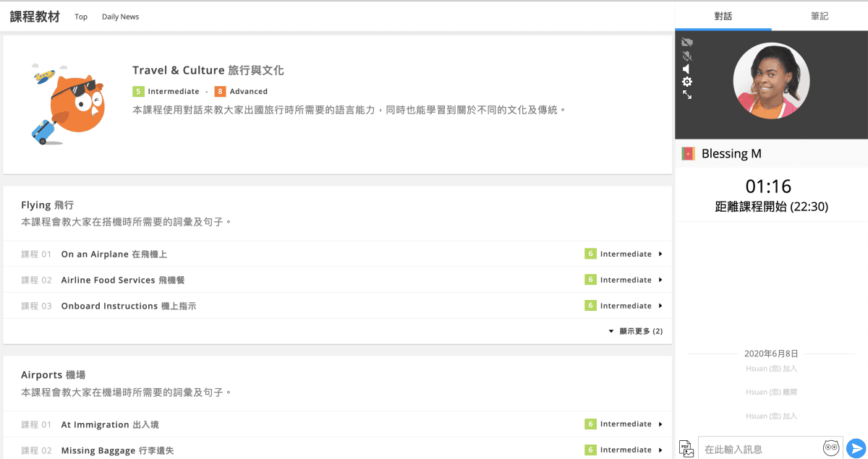Toggle the muted microphone icon

[687, 56]
